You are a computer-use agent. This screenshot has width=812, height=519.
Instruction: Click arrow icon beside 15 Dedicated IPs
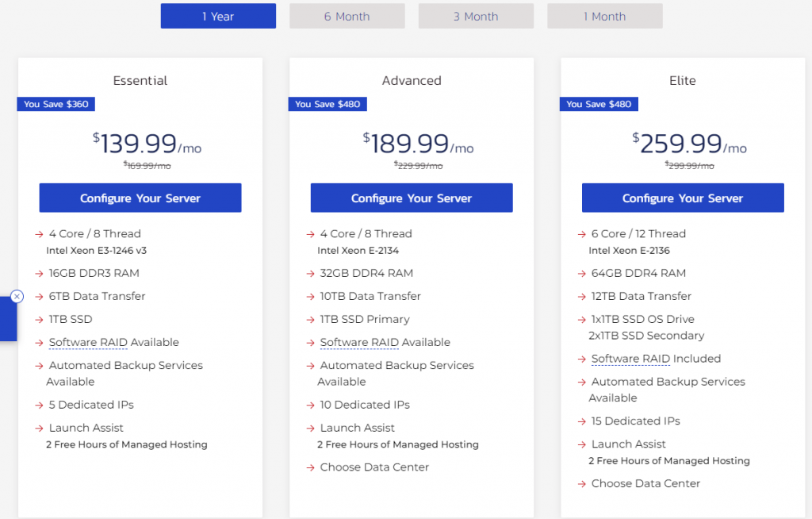[581, 421]
